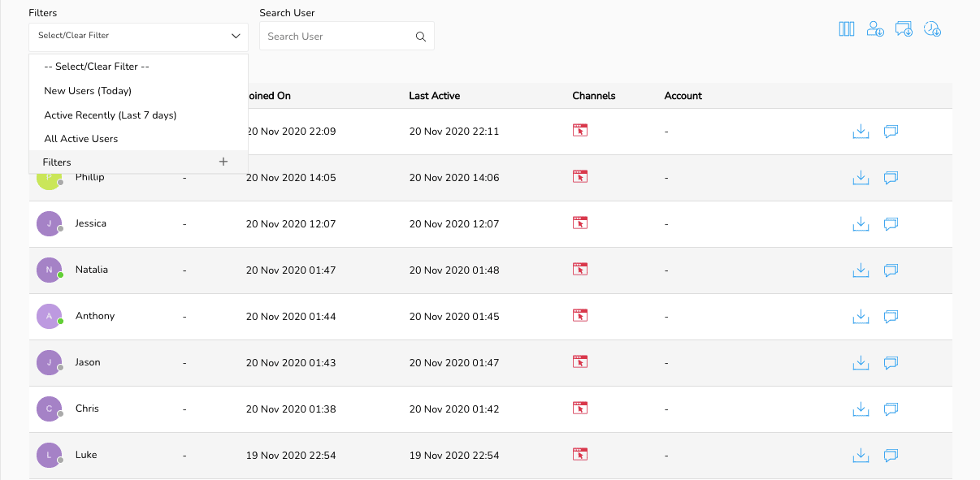Click into the Search User field
Image resolution: width=980 pixels, height=480 pixels.
click(x=337, y=37)
